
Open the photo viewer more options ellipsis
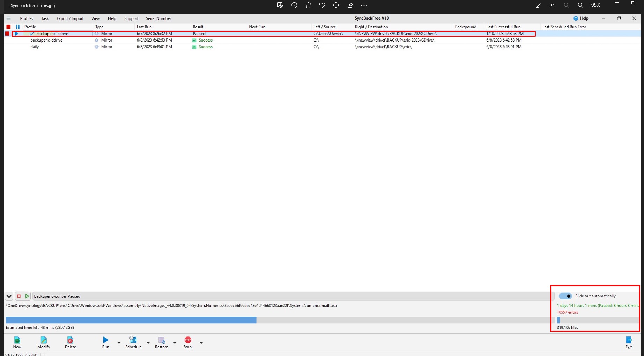point(364,5)
